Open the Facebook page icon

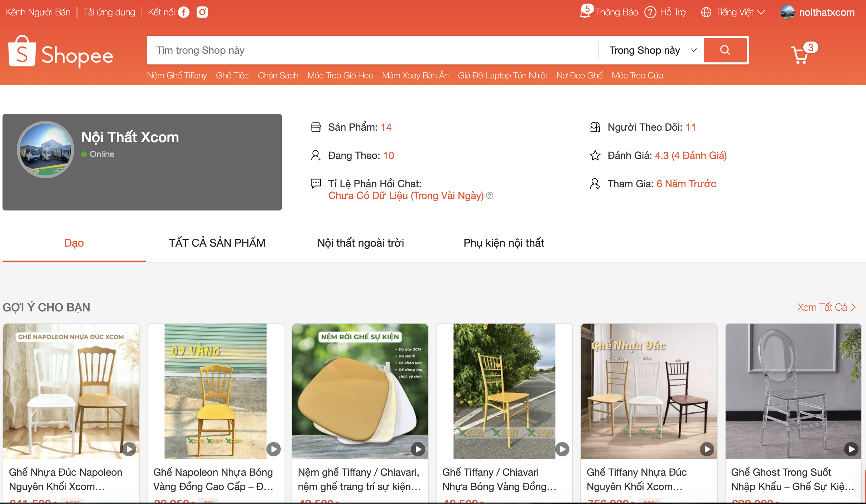click(x=184, y=13)
